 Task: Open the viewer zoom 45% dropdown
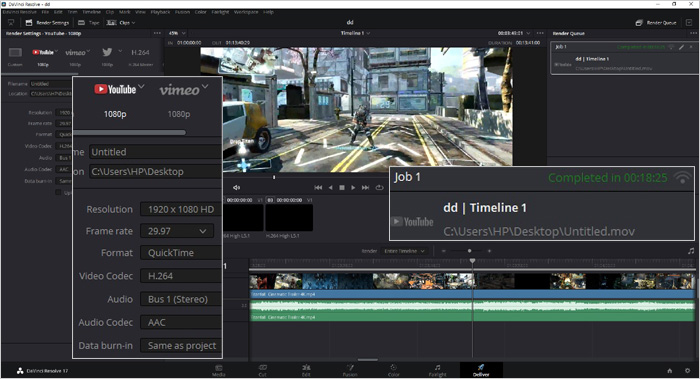pyautogui.click(x=177, y=33)
